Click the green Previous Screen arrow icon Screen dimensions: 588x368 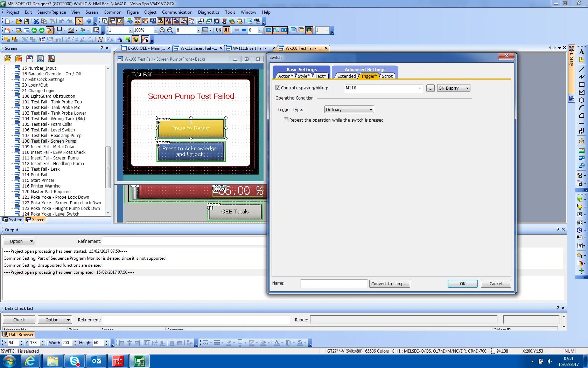tap(34, 30)
